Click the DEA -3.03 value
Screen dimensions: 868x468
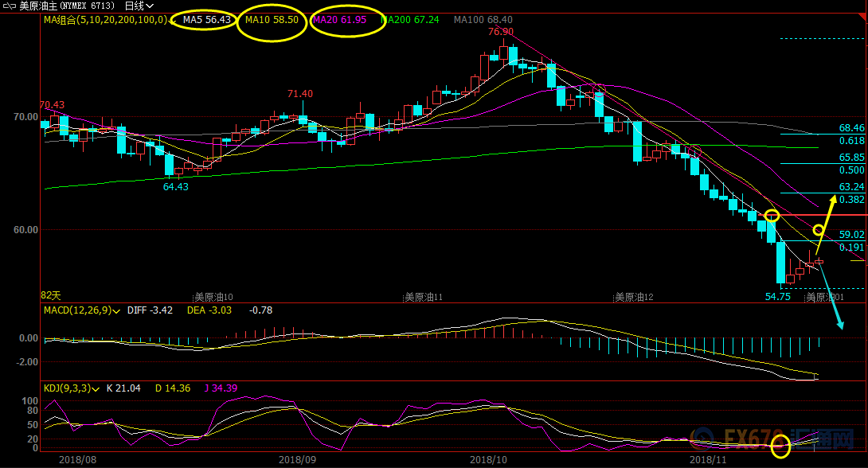click(x=209, y=311)
